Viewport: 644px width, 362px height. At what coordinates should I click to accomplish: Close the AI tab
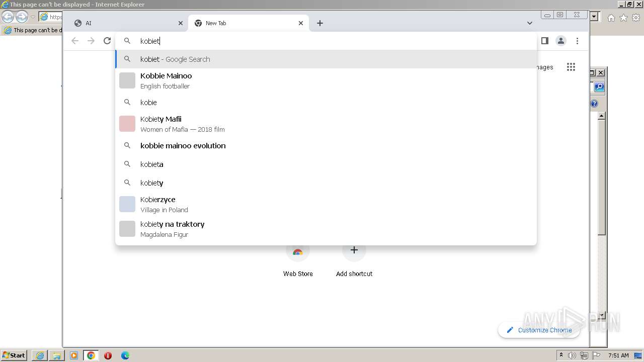181,23
